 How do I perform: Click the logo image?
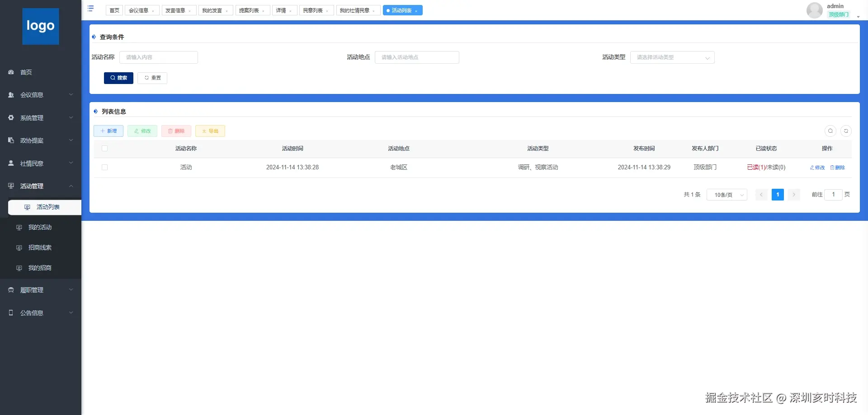(x=41, y=26)
